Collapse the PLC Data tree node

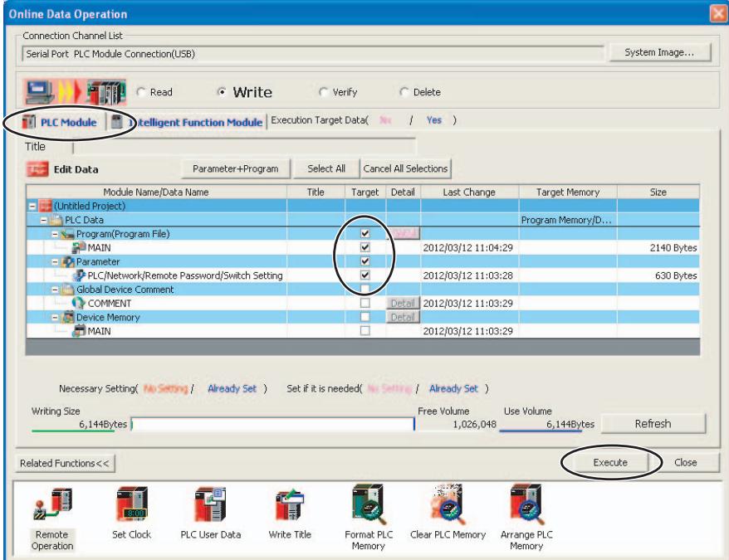(44, 220)
